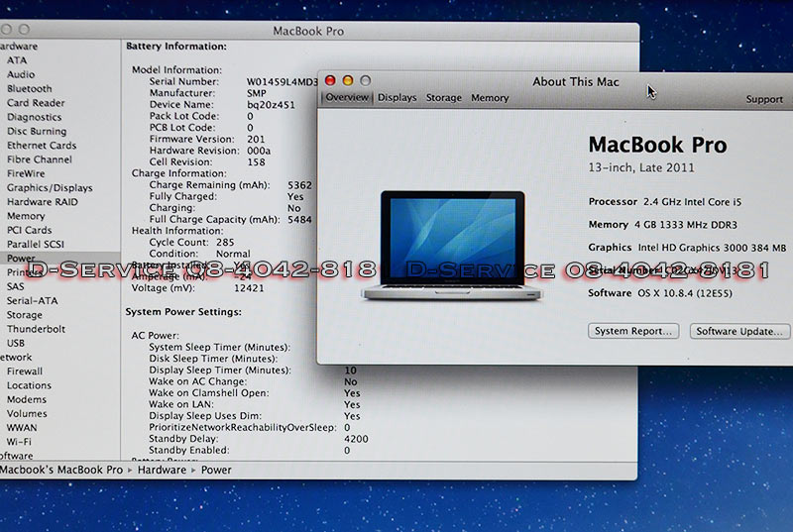Select Storage in the System Report sidebar
The width and height of the screenshot is (793, 532).
tap(24, 315)
